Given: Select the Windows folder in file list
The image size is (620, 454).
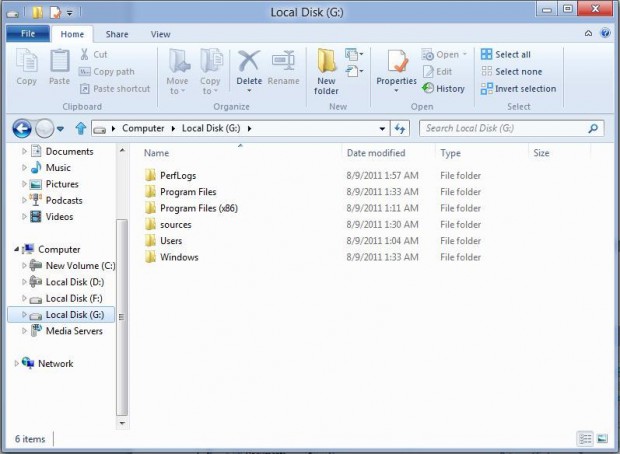Looking at the screenshot, I should click(178, 257).
